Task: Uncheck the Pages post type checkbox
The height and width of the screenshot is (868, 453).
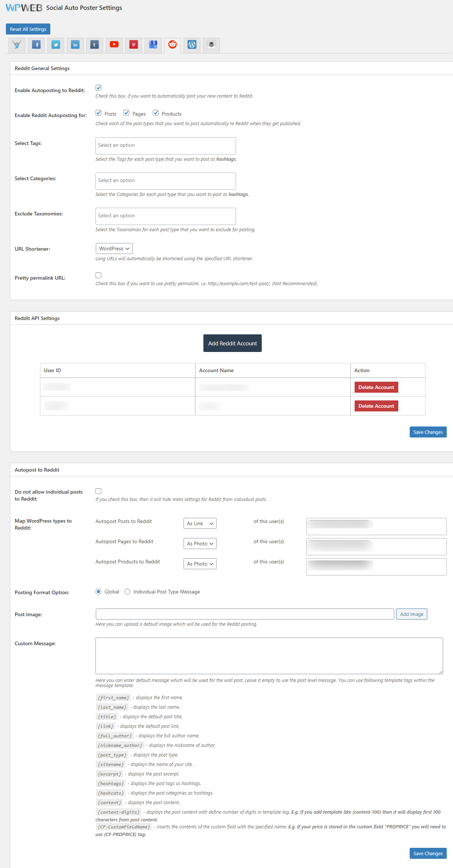Action: pyautogui.click(x=126, y=113)
